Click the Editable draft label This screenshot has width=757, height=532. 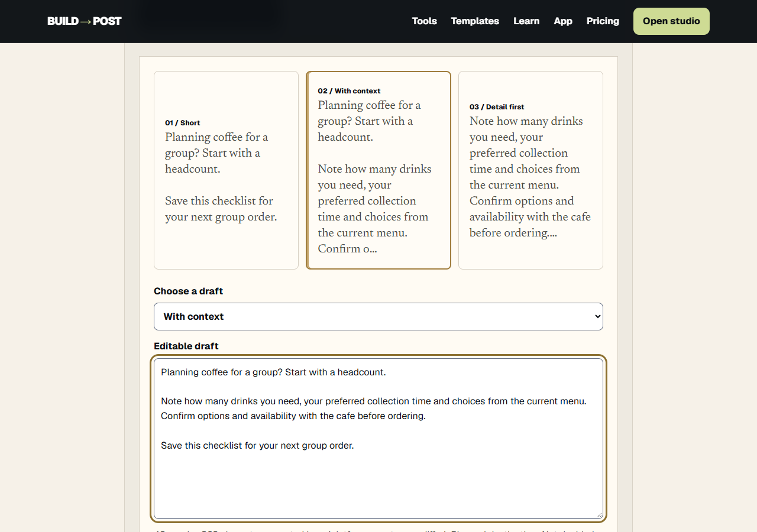tap(186, 346)
